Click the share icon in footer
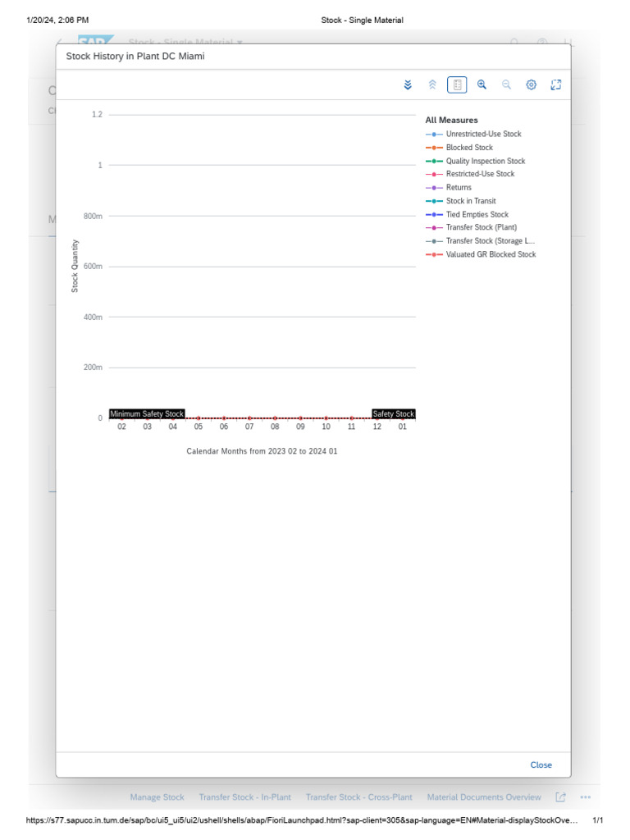 pyautogui.click(x=560, y=797)
